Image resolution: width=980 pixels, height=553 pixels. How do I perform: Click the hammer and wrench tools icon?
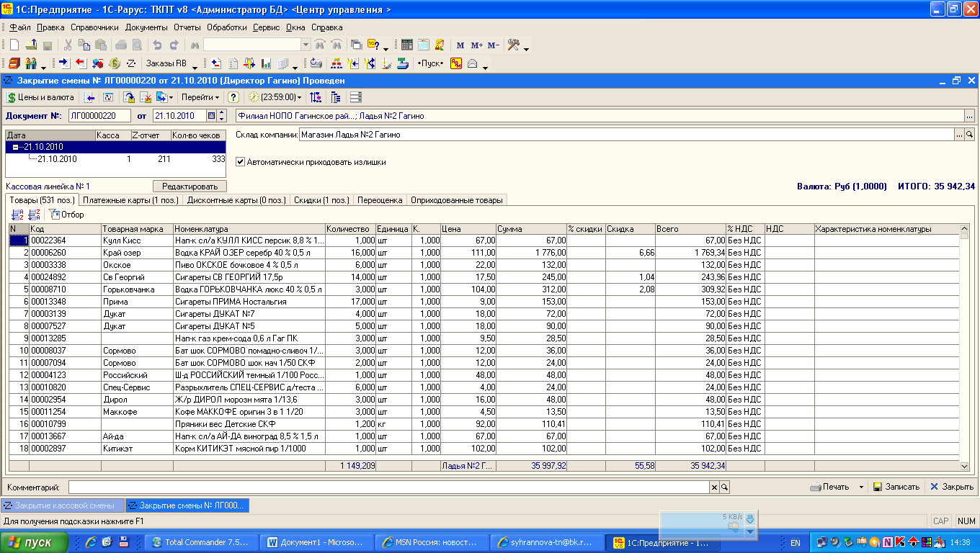[514, 45]
